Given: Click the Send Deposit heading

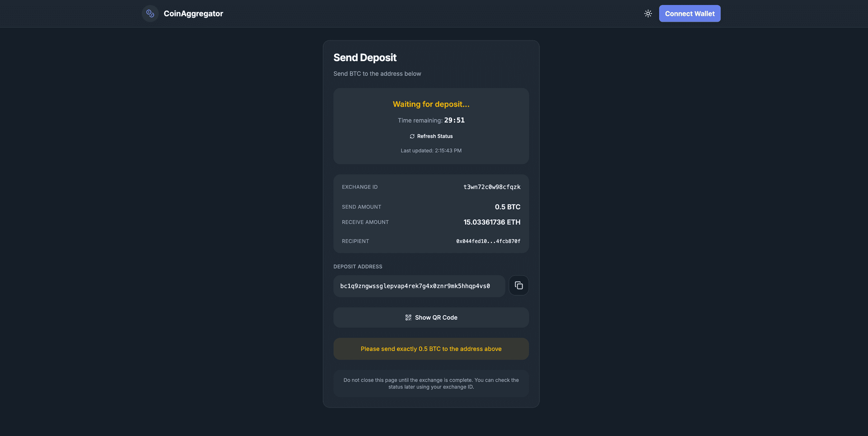Looking at the screenshot, I should pos(365,57).
